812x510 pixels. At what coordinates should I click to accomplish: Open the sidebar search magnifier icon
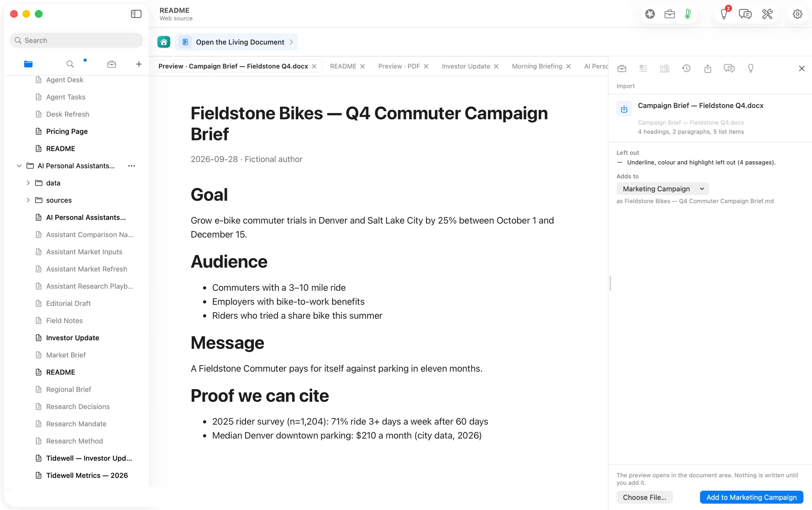click(70, 64)
